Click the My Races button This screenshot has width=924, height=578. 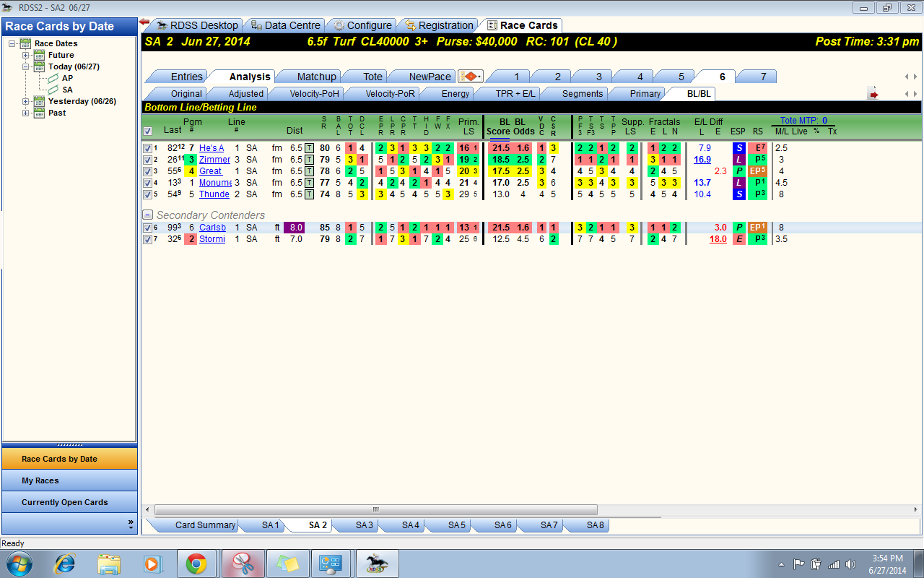click(x=69, y=480)
